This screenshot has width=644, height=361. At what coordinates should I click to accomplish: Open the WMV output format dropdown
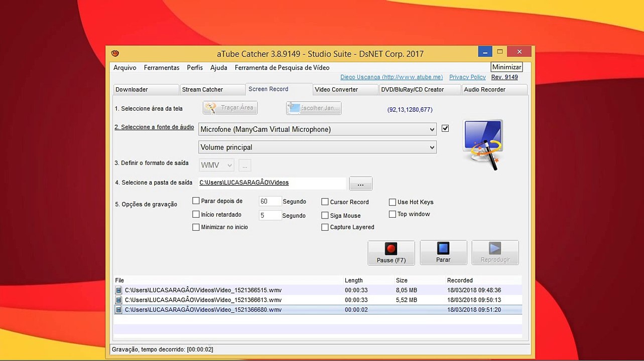[217, 165]
